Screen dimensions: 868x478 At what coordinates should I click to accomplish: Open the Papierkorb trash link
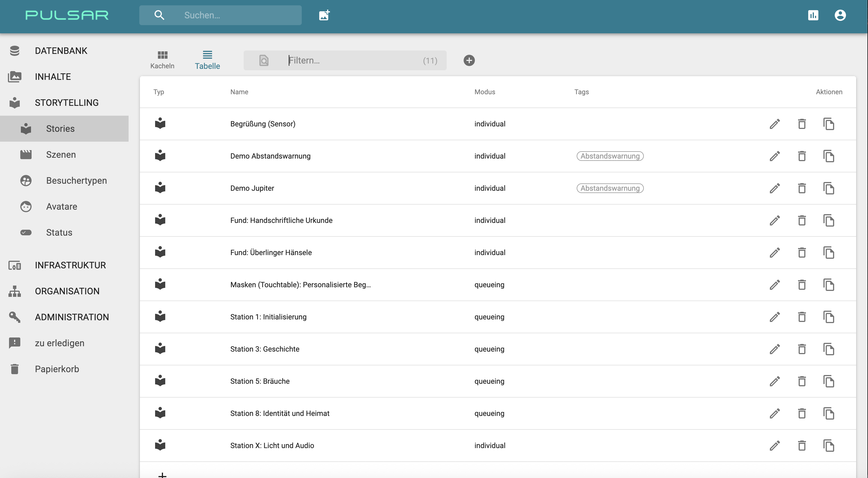(x=57, y=369)
